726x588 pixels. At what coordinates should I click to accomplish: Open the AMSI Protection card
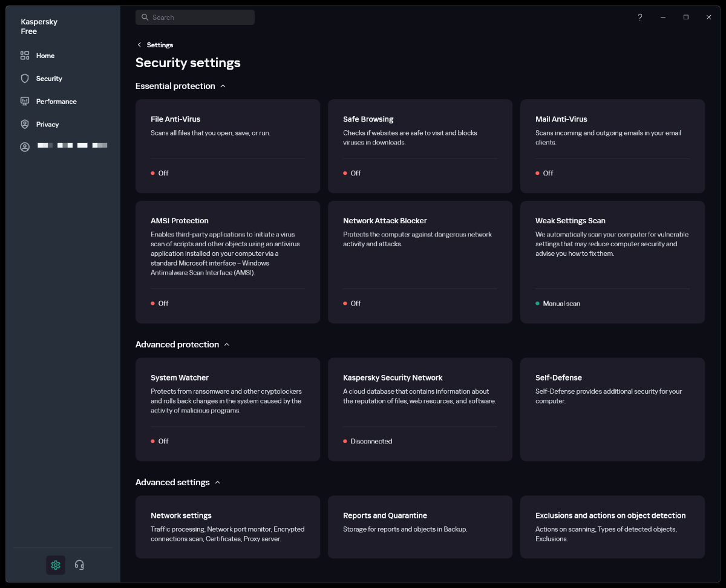pyautogui.click(x=227, y=262)
